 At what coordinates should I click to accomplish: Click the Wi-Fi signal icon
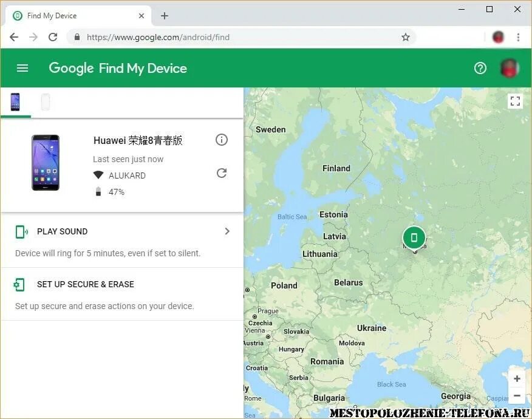pos(98,175)
